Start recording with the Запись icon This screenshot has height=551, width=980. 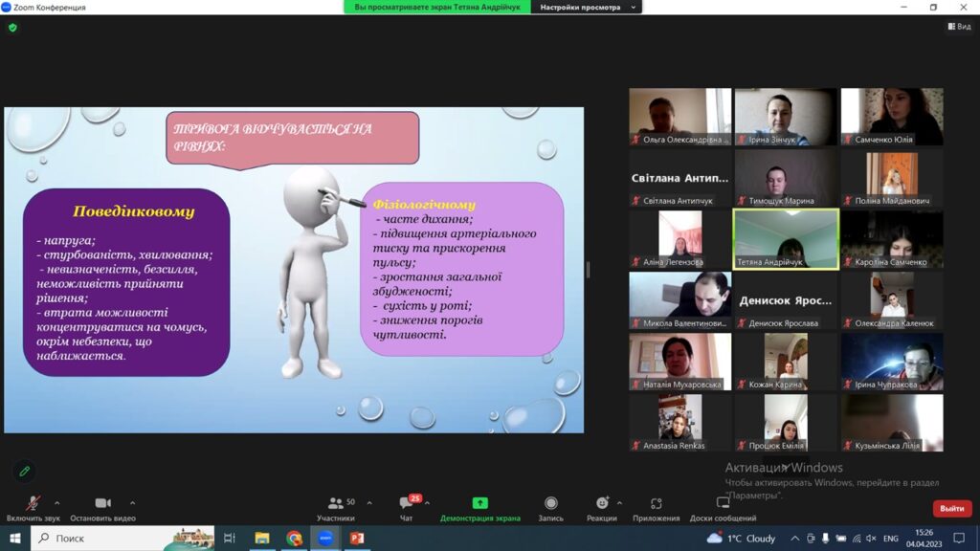[550, 503]
